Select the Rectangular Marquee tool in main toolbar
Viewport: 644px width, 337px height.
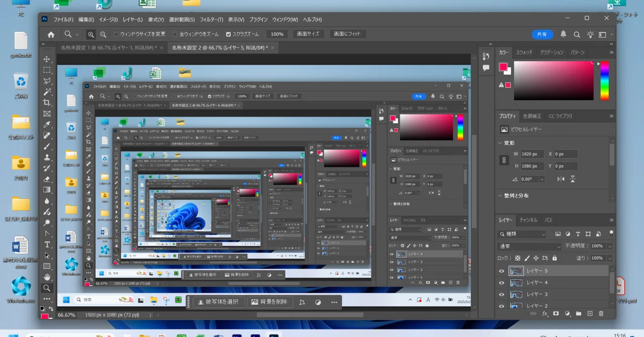click(47, 70)
